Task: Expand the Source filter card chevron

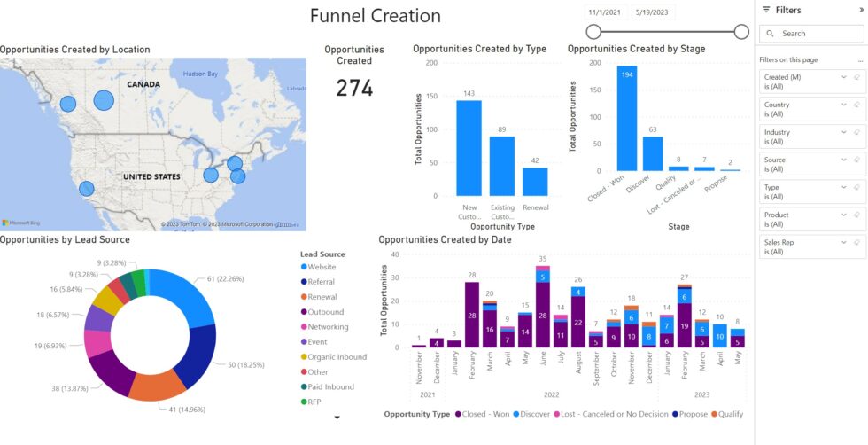Action: point(844,160)
